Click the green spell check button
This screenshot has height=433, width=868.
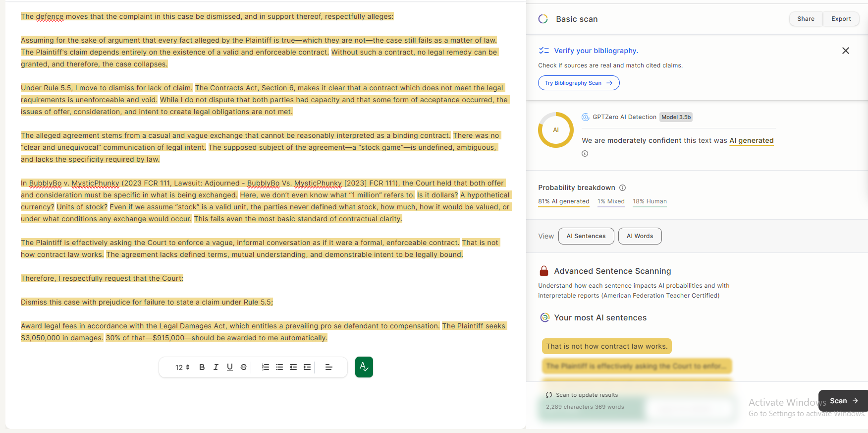pos(364,367)
